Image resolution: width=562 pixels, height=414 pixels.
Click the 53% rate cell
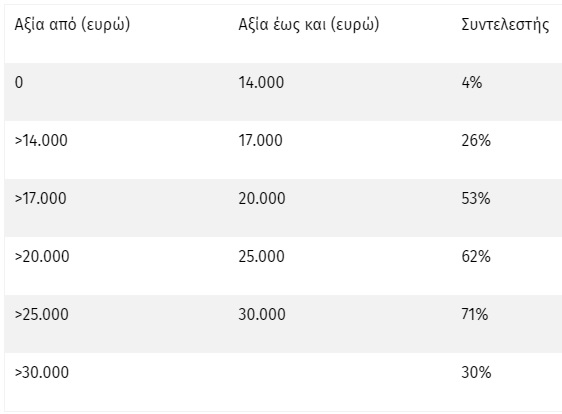coord(476,199)
